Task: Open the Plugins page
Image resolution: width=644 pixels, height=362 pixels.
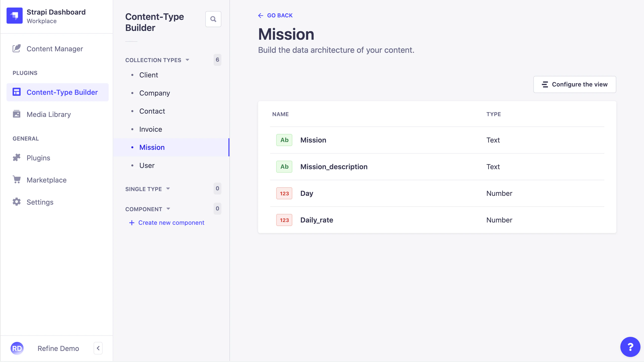Action: 38,158
